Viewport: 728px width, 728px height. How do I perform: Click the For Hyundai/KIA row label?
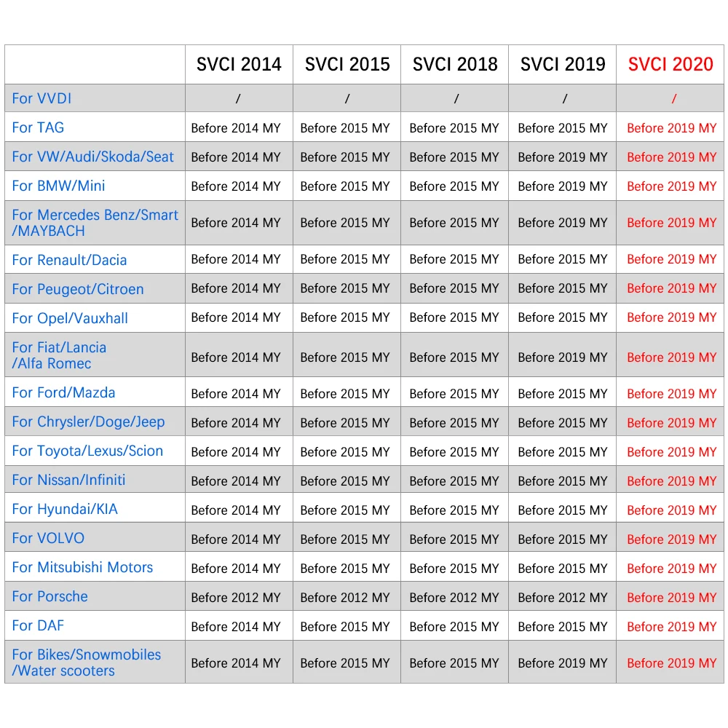65,509
